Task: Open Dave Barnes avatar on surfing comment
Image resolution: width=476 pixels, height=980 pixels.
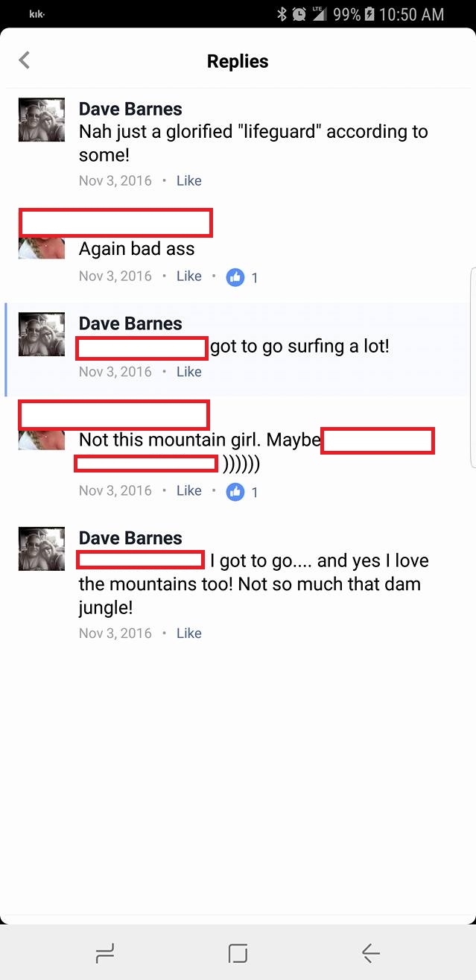Action: pyautogui.click(x=42, y=334)
